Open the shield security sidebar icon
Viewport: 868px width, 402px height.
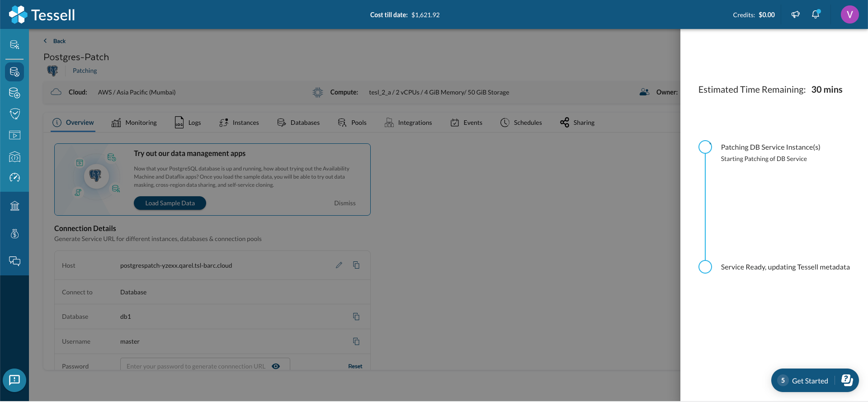[x=14, y=114]
